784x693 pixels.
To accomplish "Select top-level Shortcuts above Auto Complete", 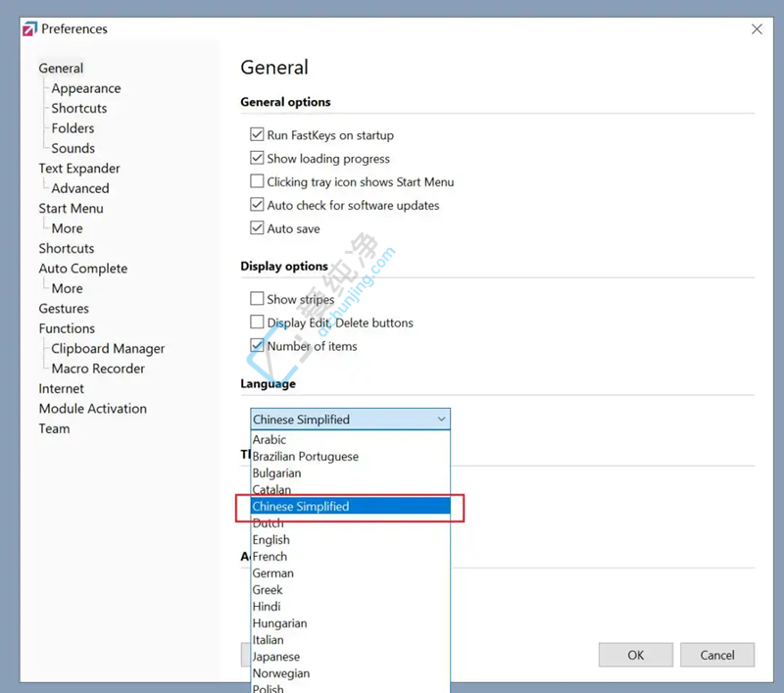I will point(67,249).
